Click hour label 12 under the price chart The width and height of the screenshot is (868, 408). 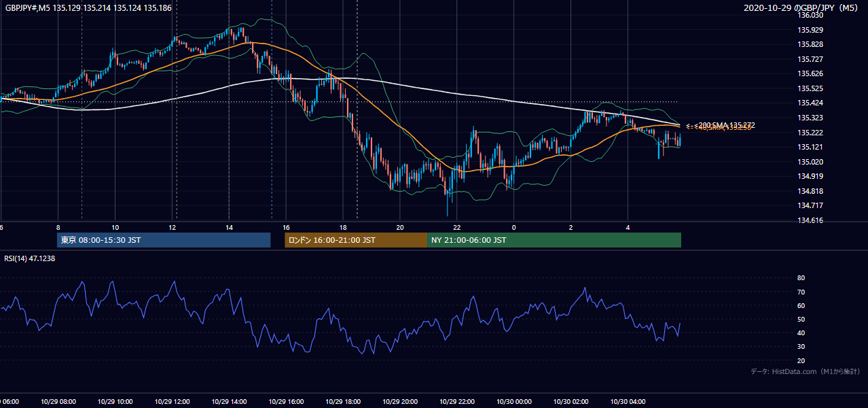coord(173,227)
